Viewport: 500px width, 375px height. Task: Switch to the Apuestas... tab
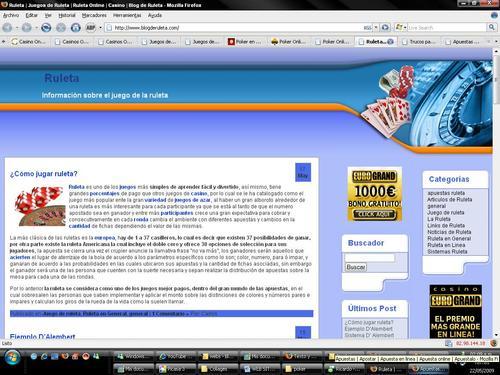pos(462,42)
